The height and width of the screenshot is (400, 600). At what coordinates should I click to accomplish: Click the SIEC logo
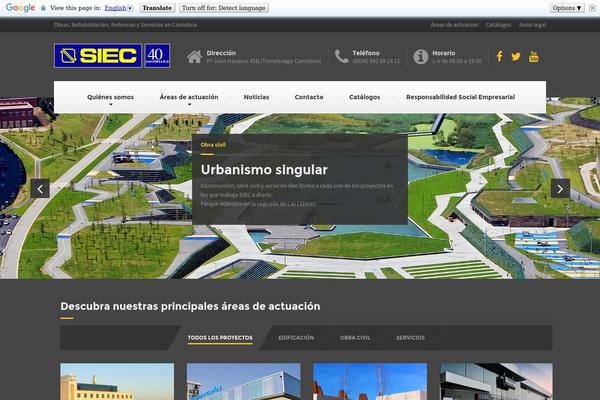pos(98,56)
